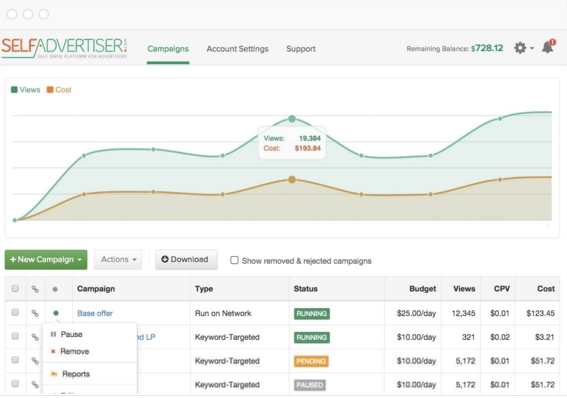This screenshot has width=567, height=398.
Task: Open the Base offer campaign link
Action: click(95, 313)
